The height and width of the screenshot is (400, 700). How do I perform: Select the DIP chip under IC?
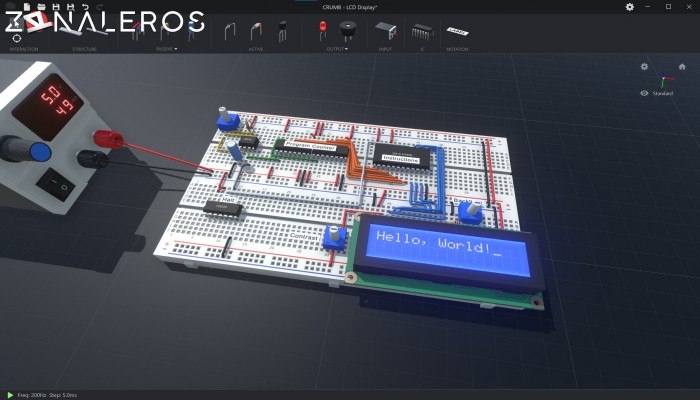[x=422, y=31]
